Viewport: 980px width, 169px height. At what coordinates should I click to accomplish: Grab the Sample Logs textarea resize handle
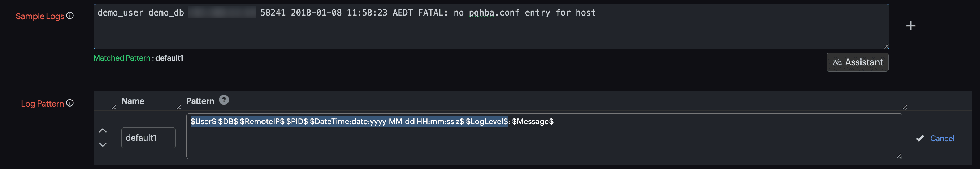(886, 47)
